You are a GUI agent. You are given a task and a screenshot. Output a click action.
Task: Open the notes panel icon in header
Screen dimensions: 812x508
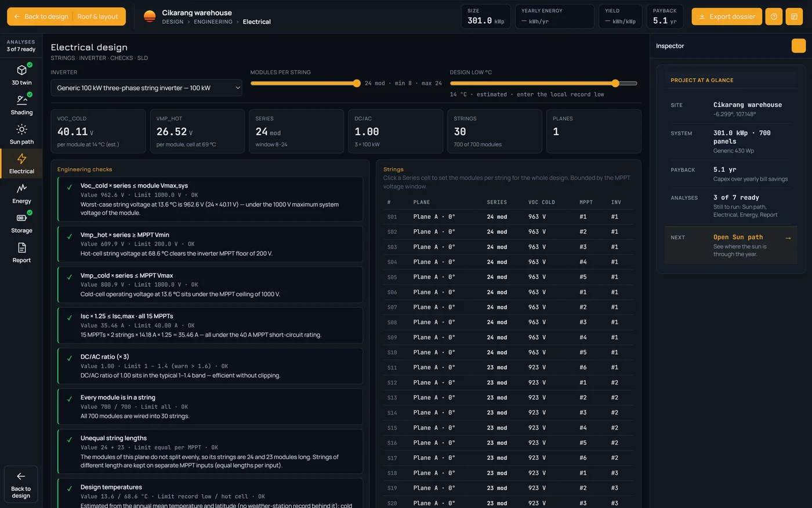click(794, 16)
